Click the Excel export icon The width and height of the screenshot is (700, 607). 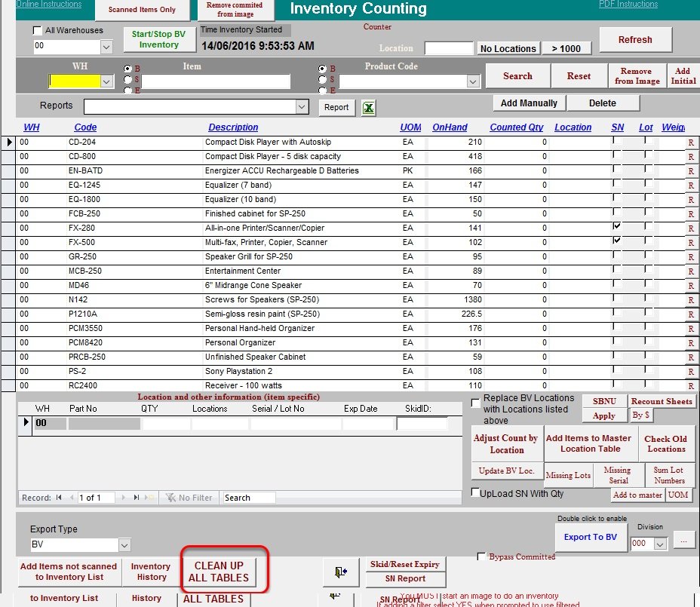coord(368,107)
